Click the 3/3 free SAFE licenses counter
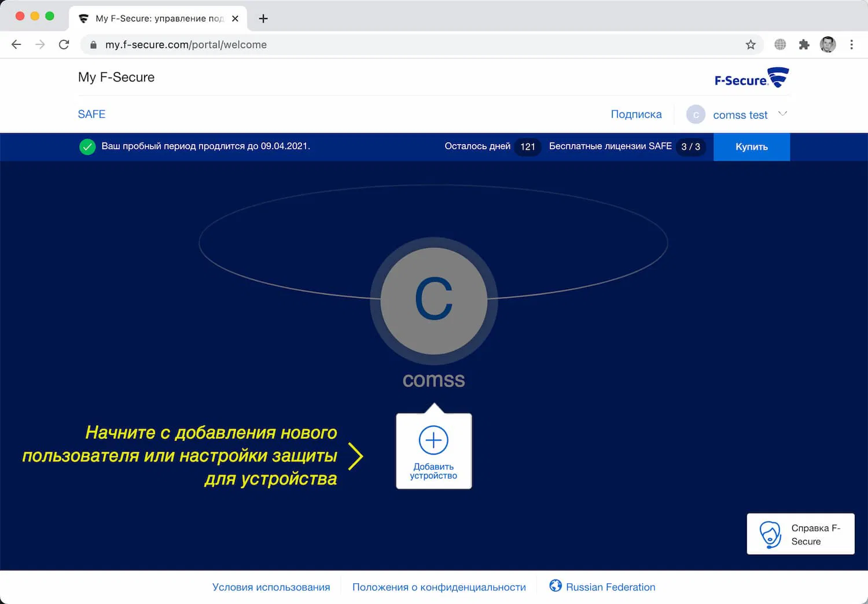The image size is (868, 604). [691, 147]
